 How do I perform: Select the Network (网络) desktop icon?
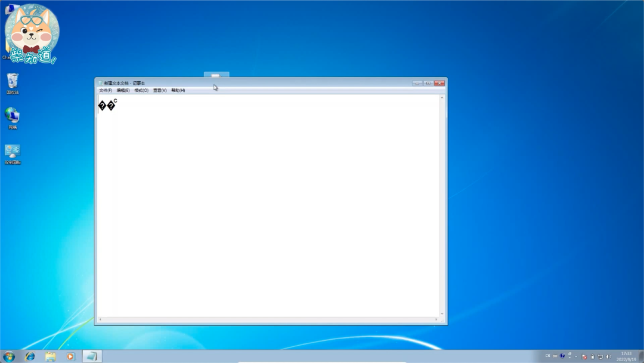(13, 116)
